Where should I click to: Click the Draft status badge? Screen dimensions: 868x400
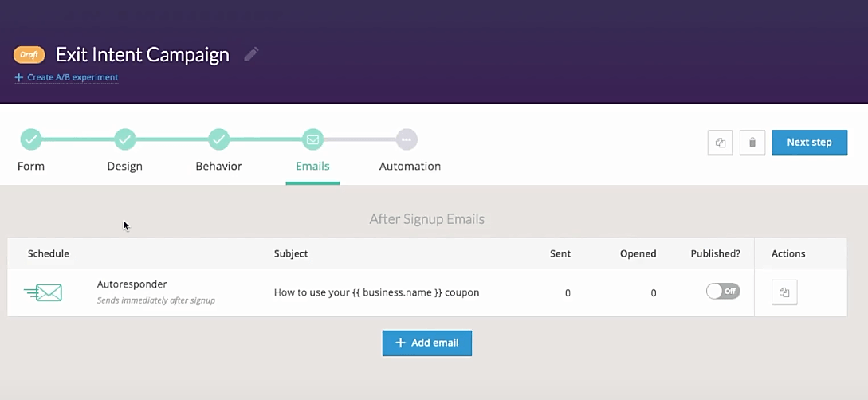[x=29, y=55]
